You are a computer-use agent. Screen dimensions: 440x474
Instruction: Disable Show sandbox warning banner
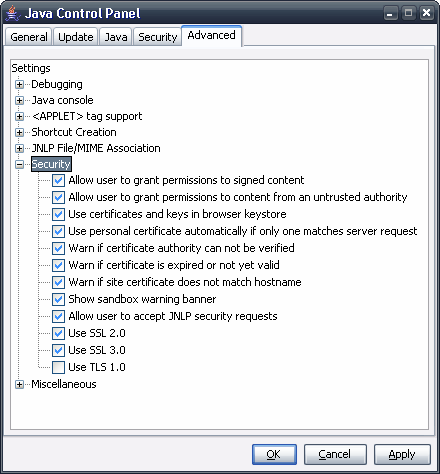pyautogui.click(x=58, y=299)
